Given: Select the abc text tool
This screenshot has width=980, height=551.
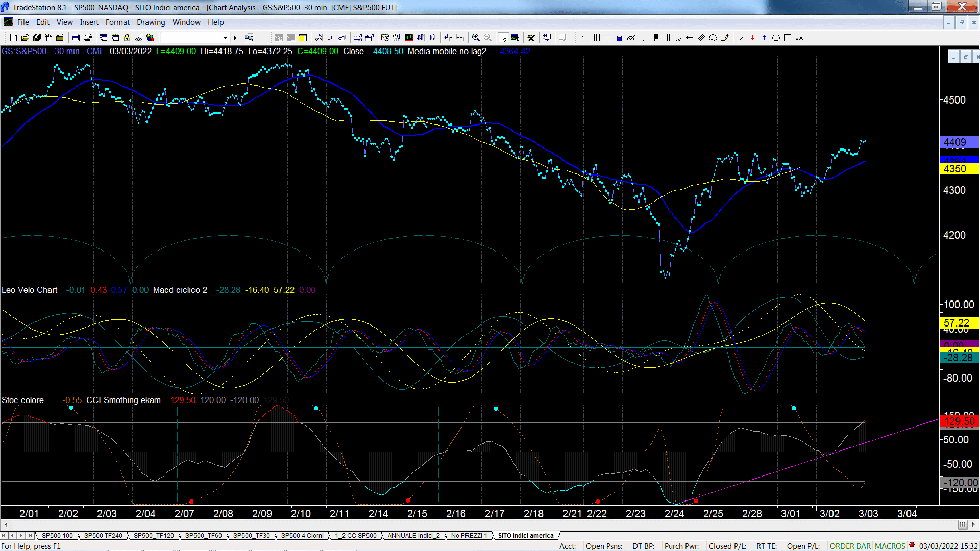Looking at the screenshot, I should [800, 38].
